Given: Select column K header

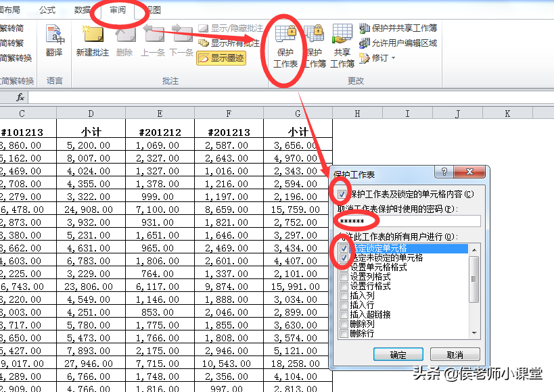Looking at the screenshot, I should coord(507,114).
